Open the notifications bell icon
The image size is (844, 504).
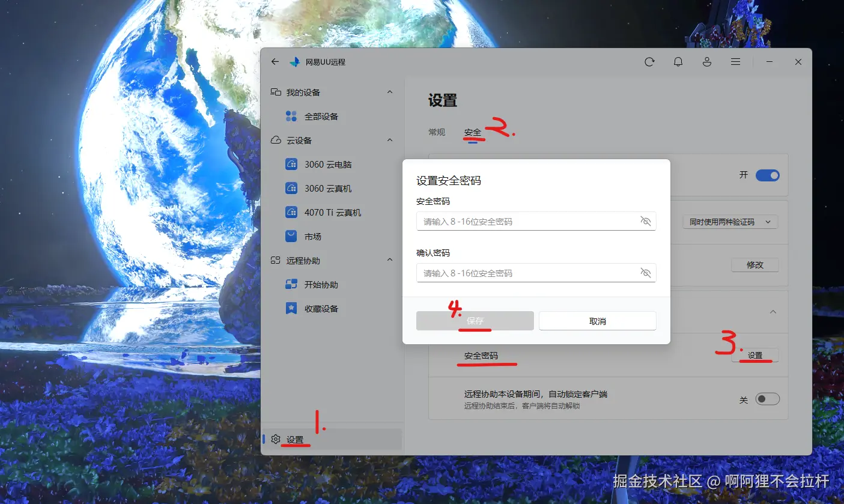click(678, 62)
